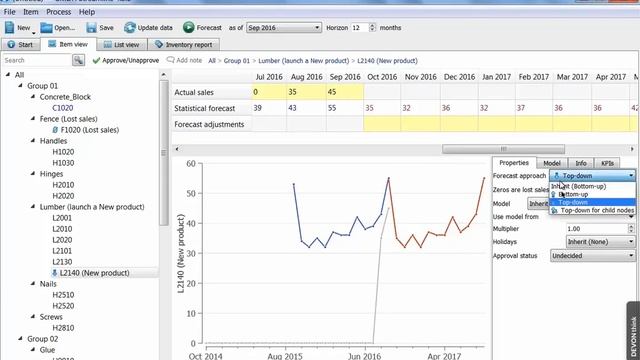Viewport: 640px width, 360px height.
Task: Click the Search input field
Action: click(37, 60)
